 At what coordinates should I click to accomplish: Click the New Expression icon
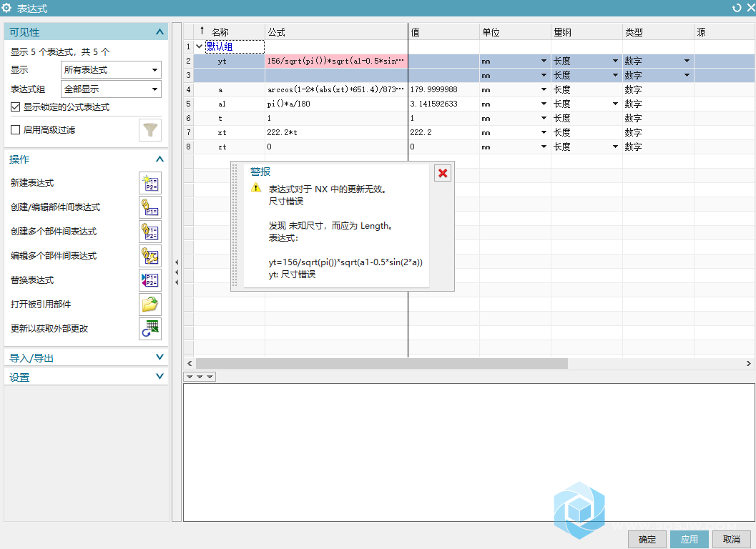pos(149,183)
